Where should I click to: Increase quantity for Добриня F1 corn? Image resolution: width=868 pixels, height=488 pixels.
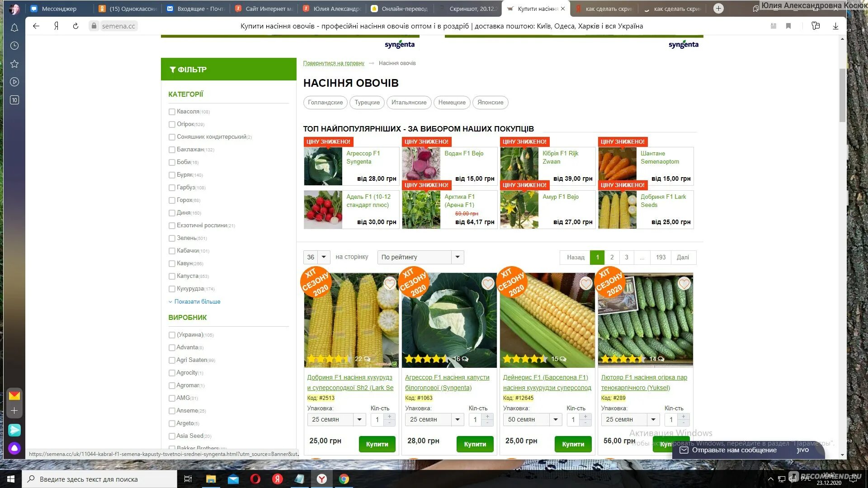(390, 416)
